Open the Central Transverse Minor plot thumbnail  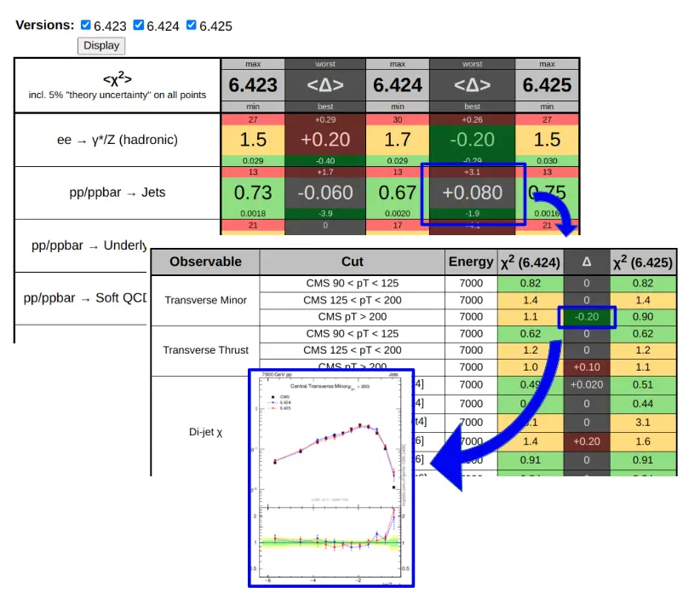click(x=330, y=477)
